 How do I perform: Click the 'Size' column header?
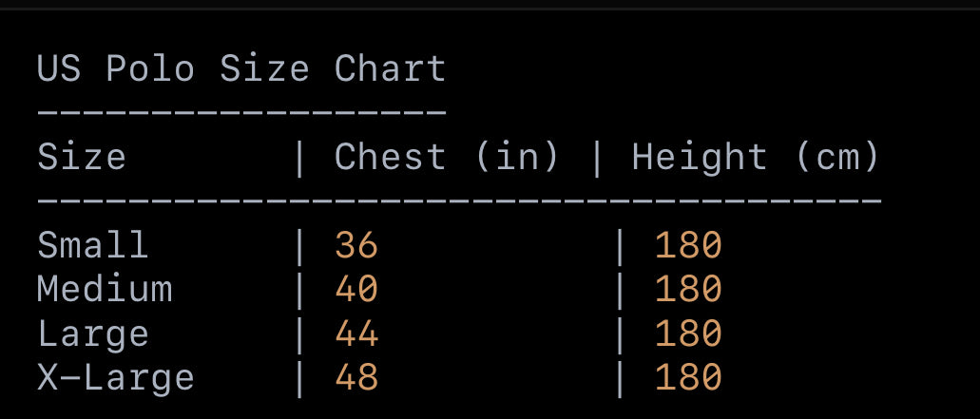click(81, 157)
